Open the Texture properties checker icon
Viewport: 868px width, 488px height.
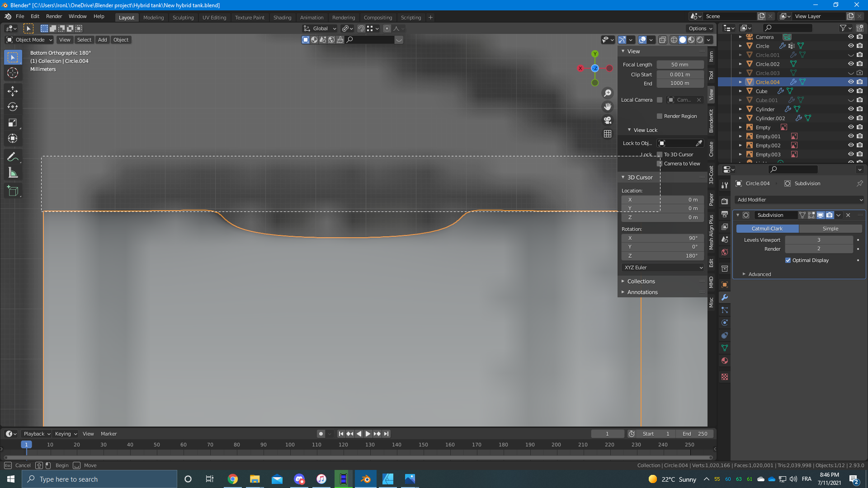pos(725,377)
